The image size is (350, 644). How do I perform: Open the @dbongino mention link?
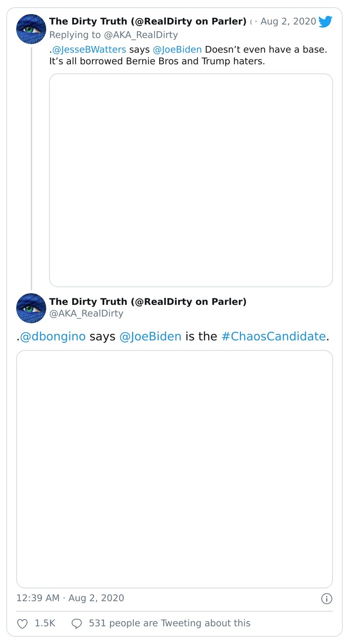click(x=52, y=336)
